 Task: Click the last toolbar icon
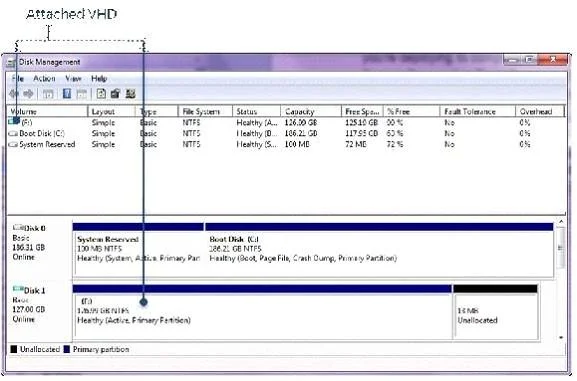130,94
